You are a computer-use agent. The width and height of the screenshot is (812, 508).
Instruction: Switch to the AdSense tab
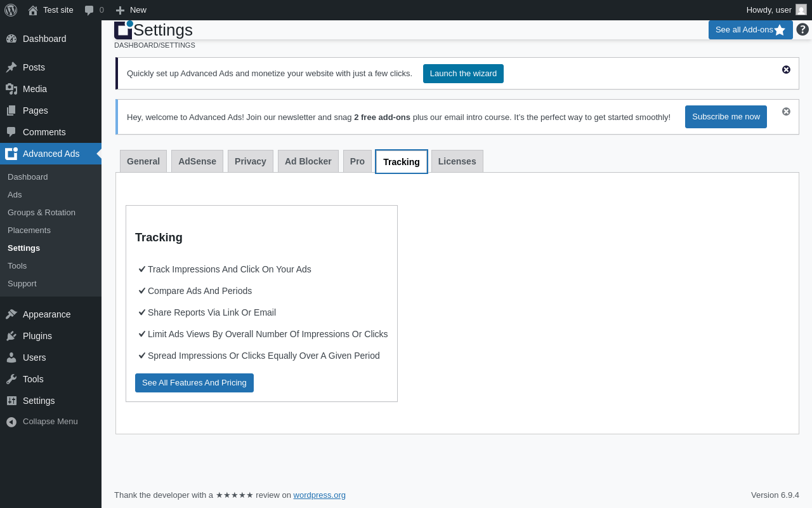(x=197, y=161)
